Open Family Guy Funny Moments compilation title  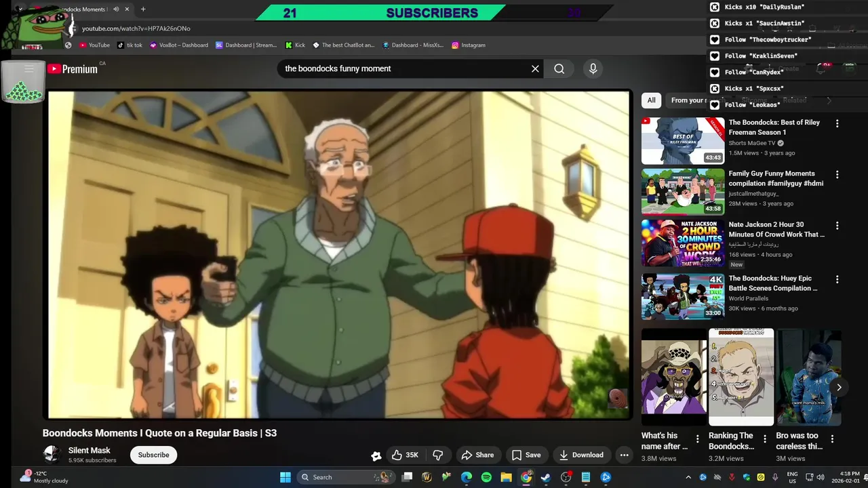pyautogui.click(x=776, y=178)
